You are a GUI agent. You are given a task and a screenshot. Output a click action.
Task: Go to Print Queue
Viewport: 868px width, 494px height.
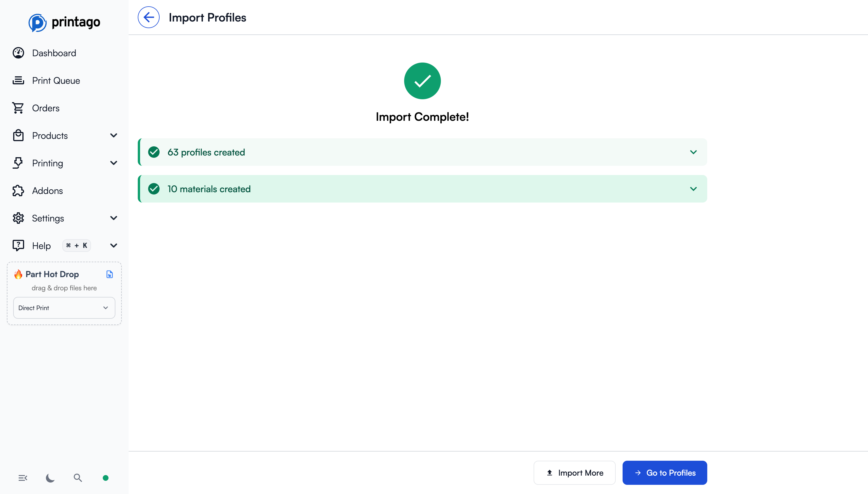pos(56,80)
